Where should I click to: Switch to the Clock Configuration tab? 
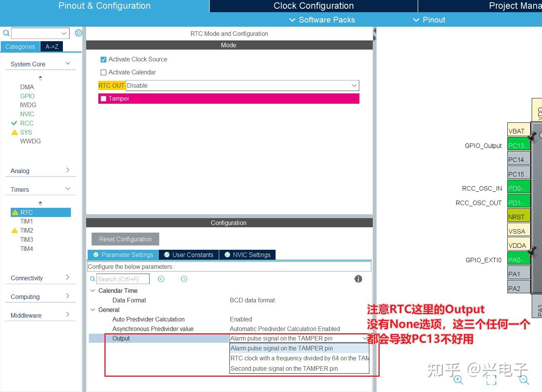(x=314, y=6)
